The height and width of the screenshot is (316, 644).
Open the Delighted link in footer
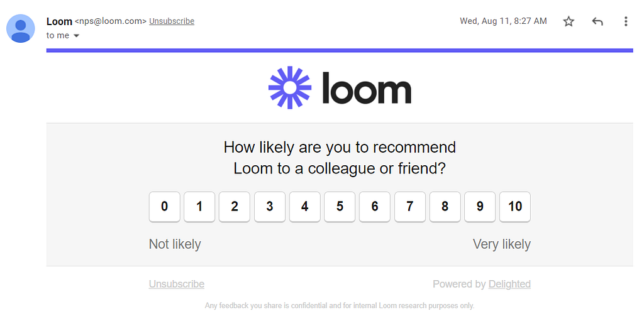(x=509, y=284)
